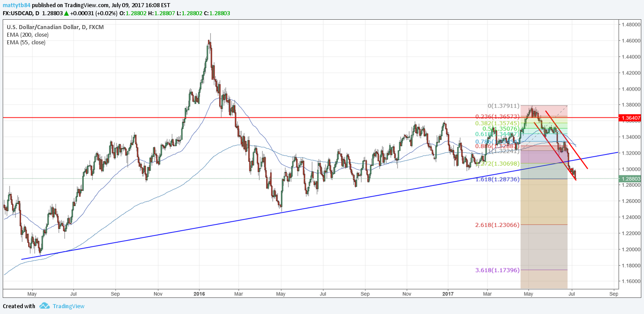Click the 1.32000 price axis label
This screenshot has width=644, height=314.
tap(630, 153)
